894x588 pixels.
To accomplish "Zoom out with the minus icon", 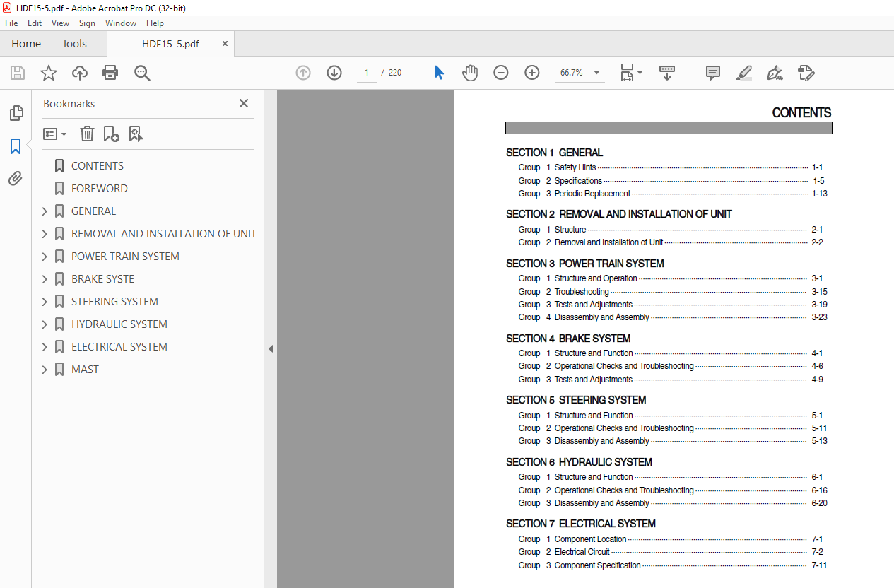I will tap(501, 73).
